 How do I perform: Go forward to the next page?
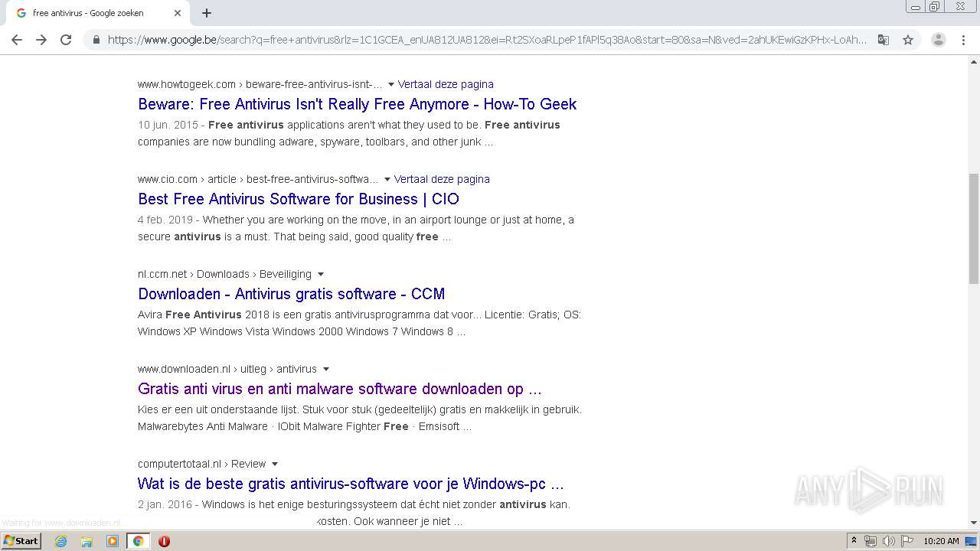[41, 40]
